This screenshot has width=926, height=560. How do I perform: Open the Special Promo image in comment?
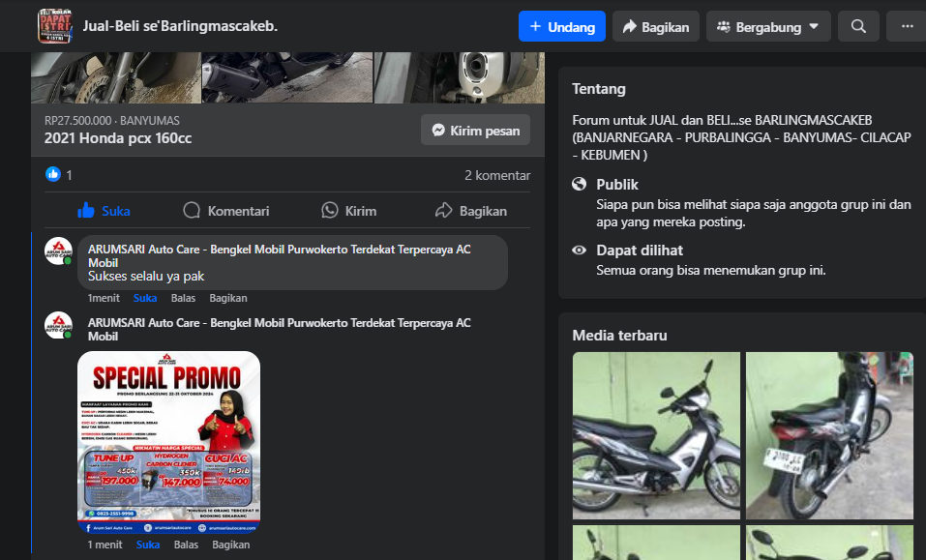(169, 443)
